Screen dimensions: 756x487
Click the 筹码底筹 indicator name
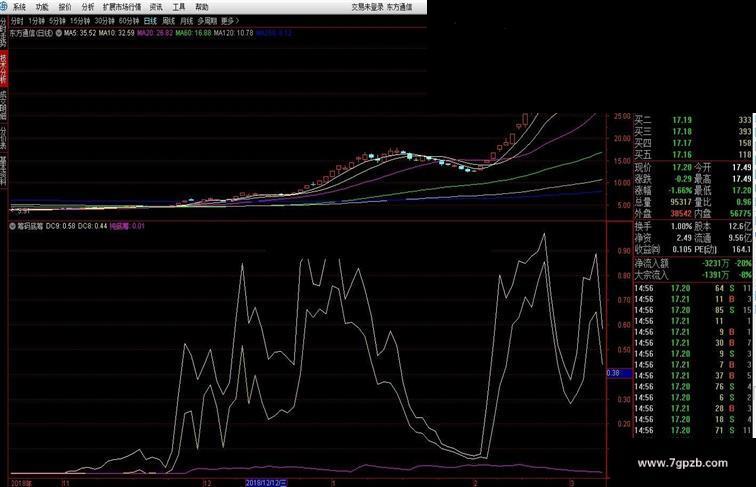(30, 226)
